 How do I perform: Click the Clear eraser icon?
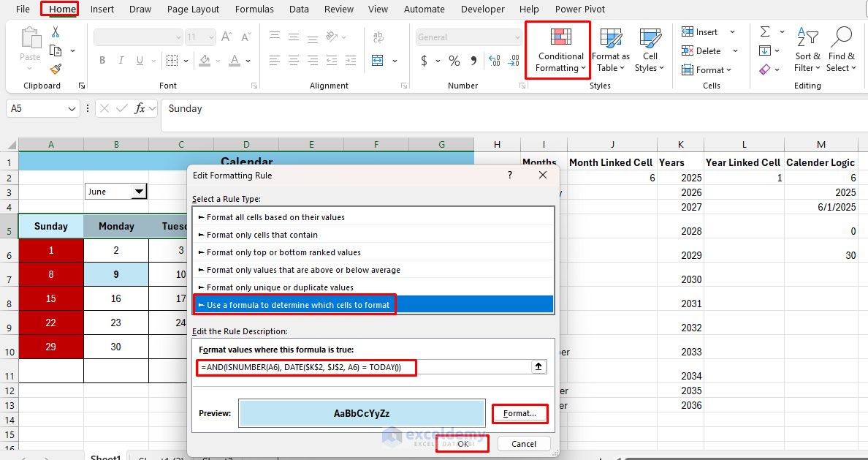pyautogui.click(x=765, y=69)
